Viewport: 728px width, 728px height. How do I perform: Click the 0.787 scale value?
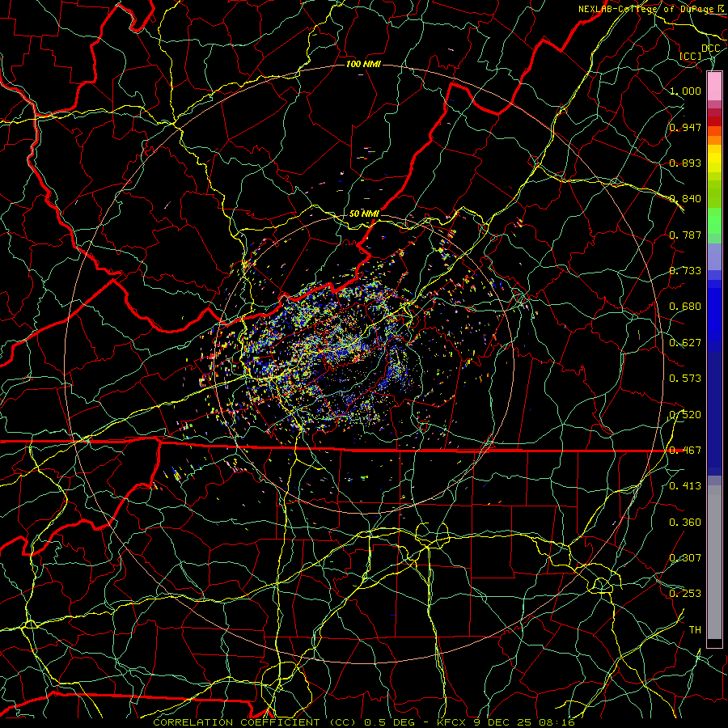click(685, 235)
